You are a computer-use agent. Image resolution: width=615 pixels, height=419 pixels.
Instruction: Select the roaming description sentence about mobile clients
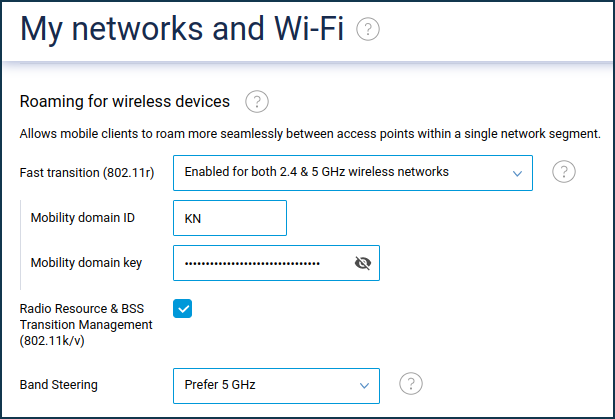[310, 134]
